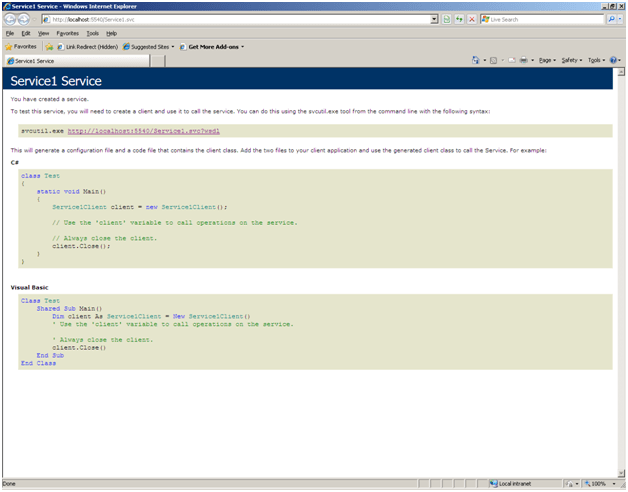The height and width of the screenshot is (492, 628).
Task: Expand the address bar dropdown arrow
Action: [434, 19]
